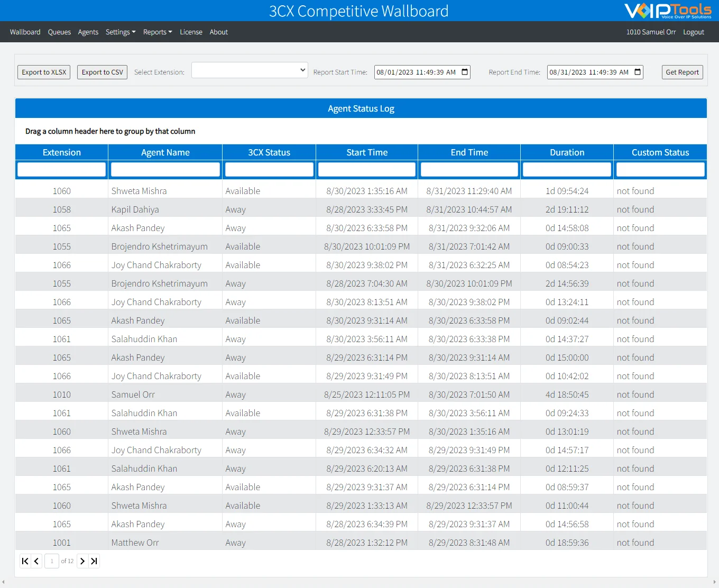Image resolution: width=719 pixels, height=588 pixels.
Task: Open the About page
Action: pos(218,32)
